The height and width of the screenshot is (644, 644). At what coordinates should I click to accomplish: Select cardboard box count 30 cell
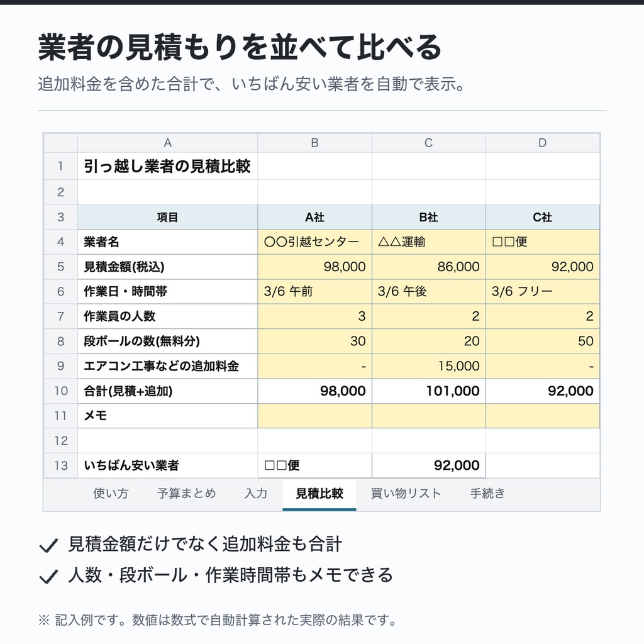314,341
